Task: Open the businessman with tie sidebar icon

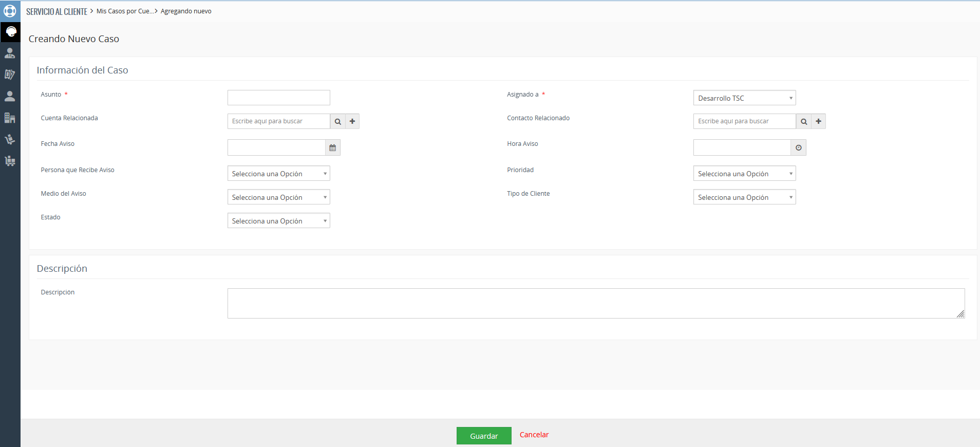Action: click(10, 53)
